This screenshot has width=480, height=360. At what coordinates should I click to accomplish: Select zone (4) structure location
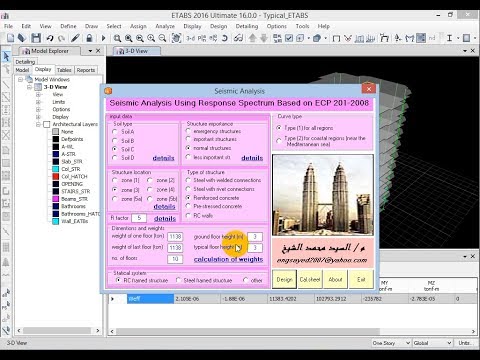(x=150, y=189)
